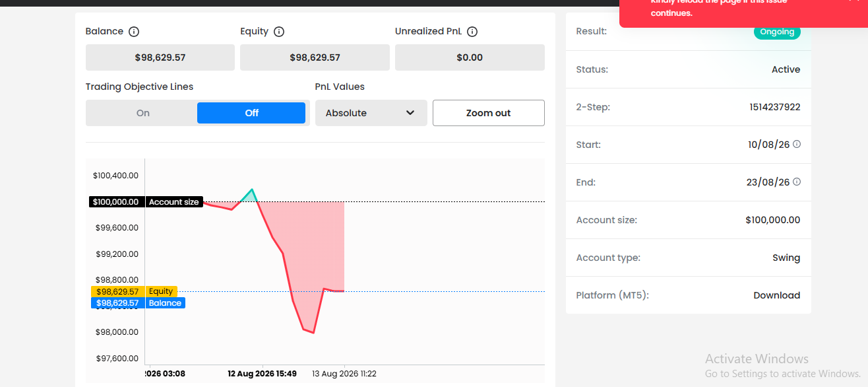This screenshot has height=387, width=868.
Task: Click the black Account size chart label
Action: (173, 202)
